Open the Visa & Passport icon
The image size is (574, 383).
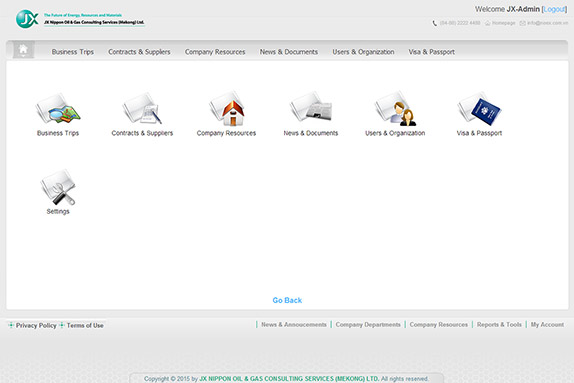click(479, 108)
